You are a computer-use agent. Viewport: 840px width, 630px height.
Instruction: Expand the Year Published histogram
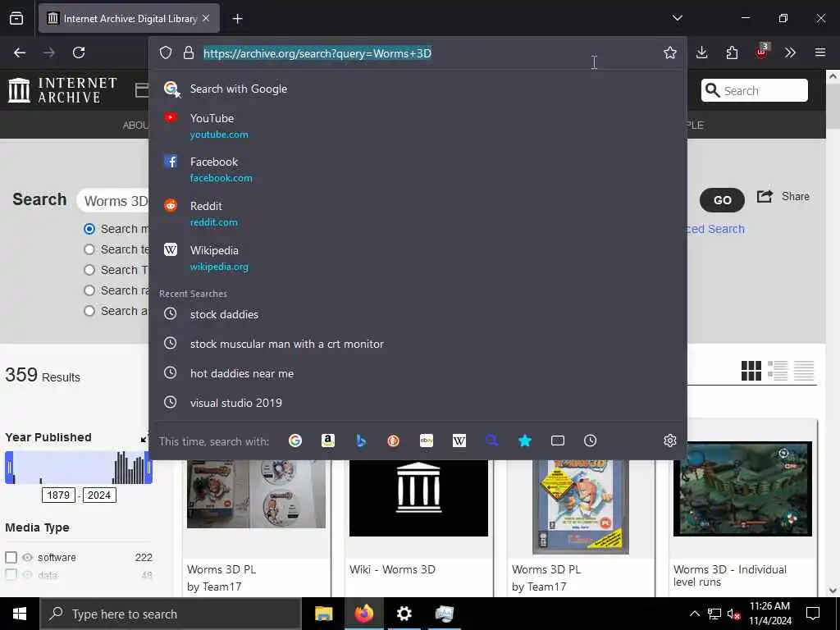(x=144, y=439)
